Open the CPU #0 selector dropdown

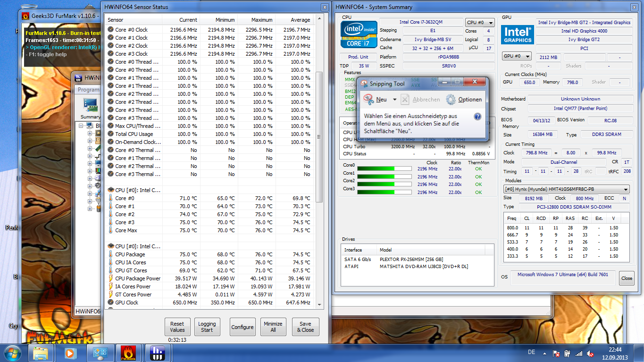pyautogui.click(x=479, y=22)
